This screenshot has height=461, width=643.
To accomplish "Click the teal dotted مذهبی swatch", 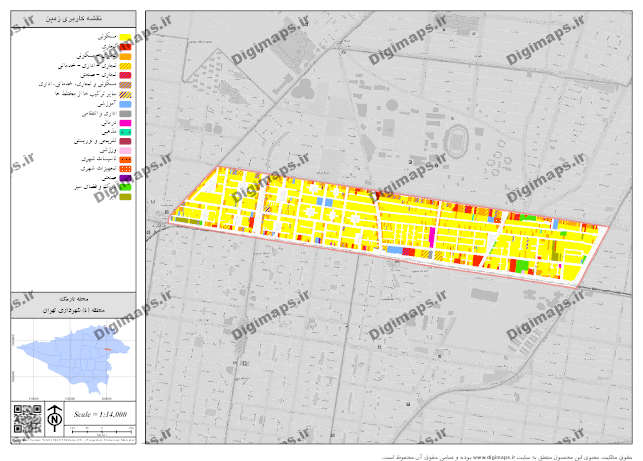I will (125, 132).
